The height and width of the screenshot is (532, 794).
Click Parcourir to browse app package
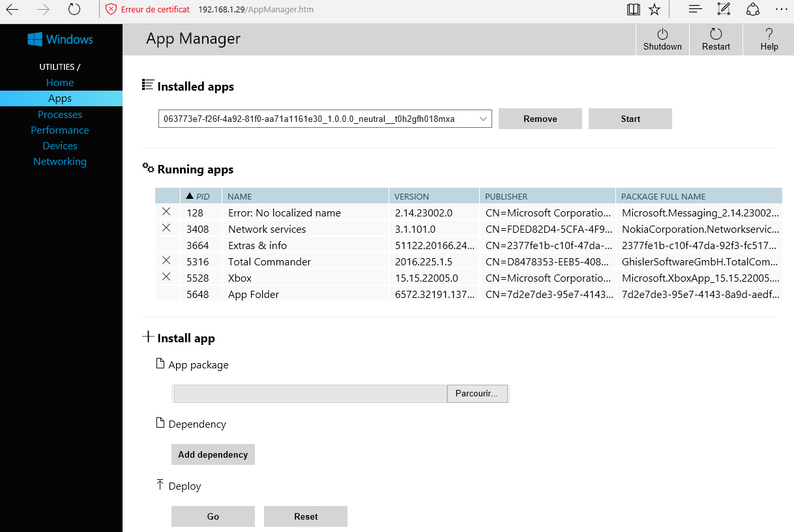pyautogui.click(x=477, y=394)
